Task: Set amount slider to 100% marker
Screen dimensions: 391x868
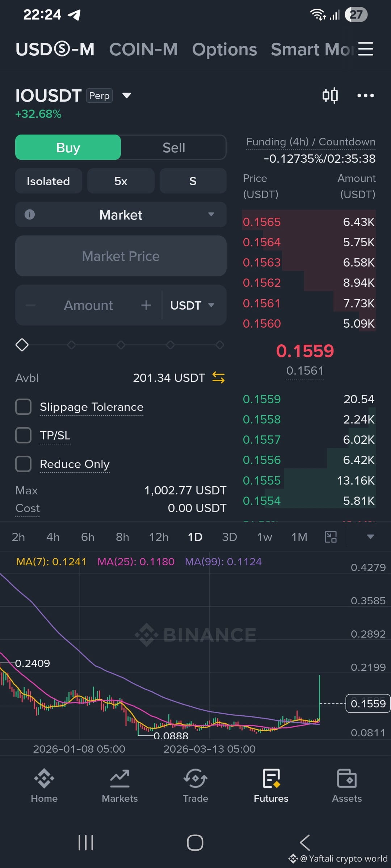Action: point(220,345)
